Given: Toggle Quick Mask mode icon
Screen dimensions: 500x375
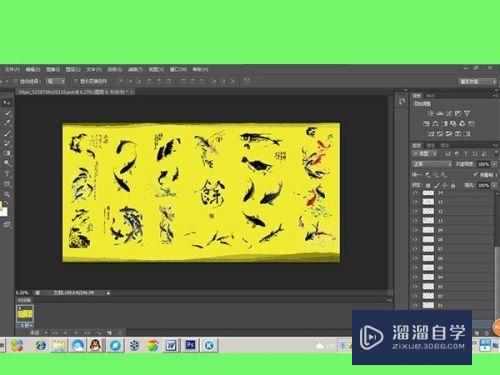Looking at the screenshot, I should point(7,225).
